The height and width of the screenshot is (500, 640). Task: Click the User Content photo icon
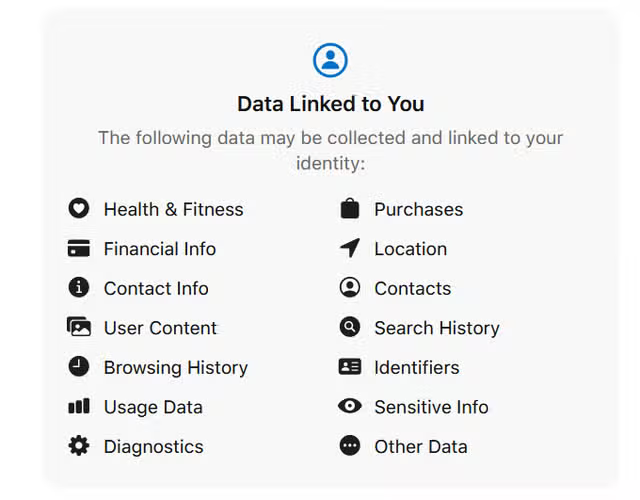(x=79, y=327)
